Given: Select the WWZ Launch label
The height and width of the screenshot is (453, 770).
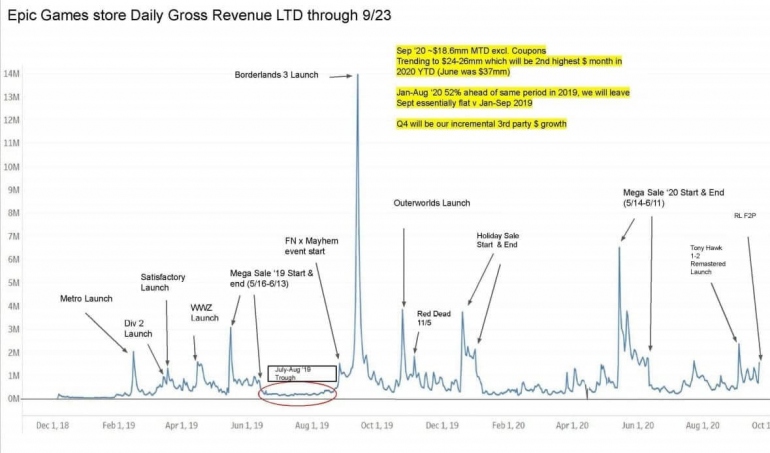Looking at the screenshot, I should [x=204, y=313].
